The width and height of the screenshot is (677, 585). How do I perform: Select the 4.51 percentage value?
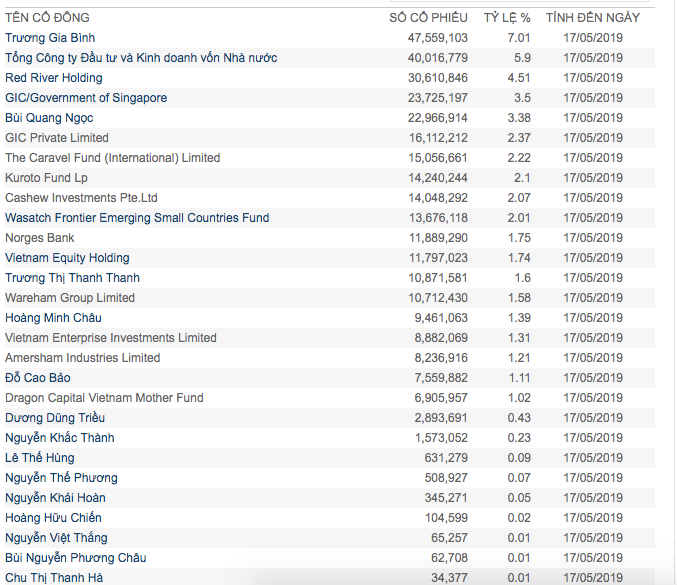pos(519,78)
